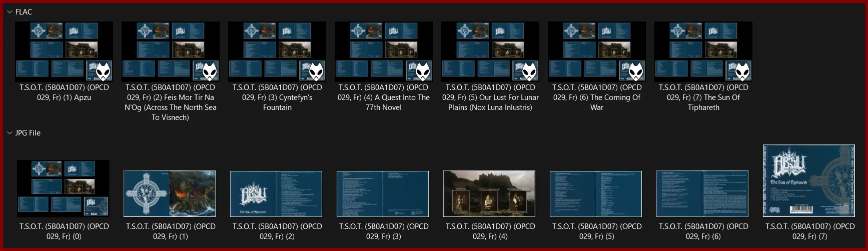868x251 pixels.
Task: Click foobar2000 overlay icon on Cyntefyn's Fountain file
Action: click(316, 72)
